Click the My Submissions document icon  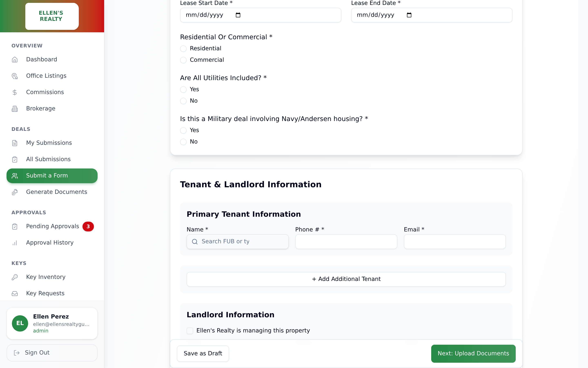15,143
